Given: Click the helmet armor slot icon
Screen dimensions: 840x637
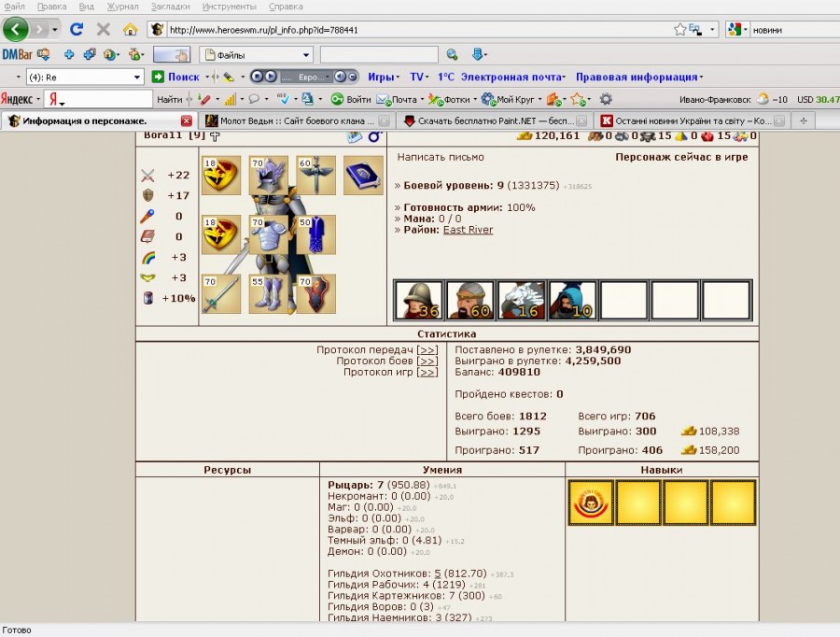Looking at the screenshot, I should [269, 175].
